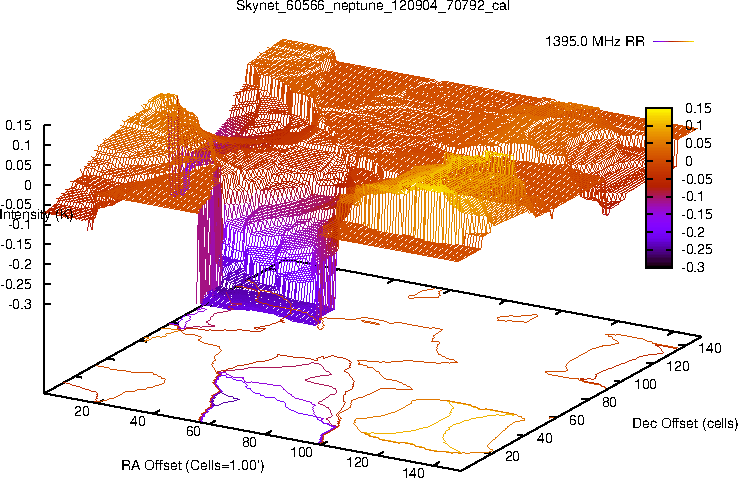Click the RA Offset (Cells=1.00') axis label
The height and width of the screenshot is (478, 738).
(x=193, y=465)
